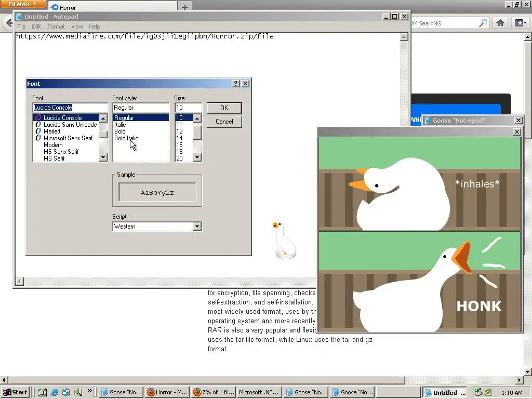Switch to Microsoft .NE... taskbar button
The image size is (532, 399).
click(x=259, y=393)
